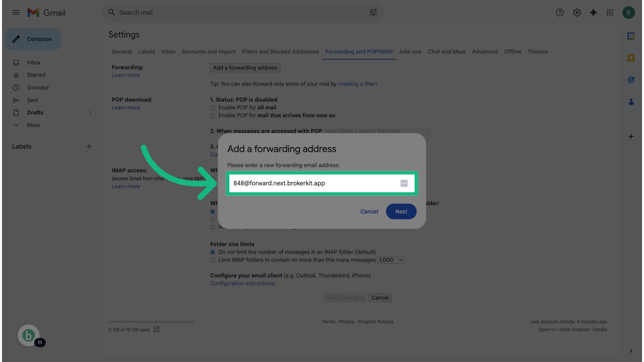The height and width of the screenshot is (362, 644).
Task: Open the Support help icon
Action: point(559,13)
